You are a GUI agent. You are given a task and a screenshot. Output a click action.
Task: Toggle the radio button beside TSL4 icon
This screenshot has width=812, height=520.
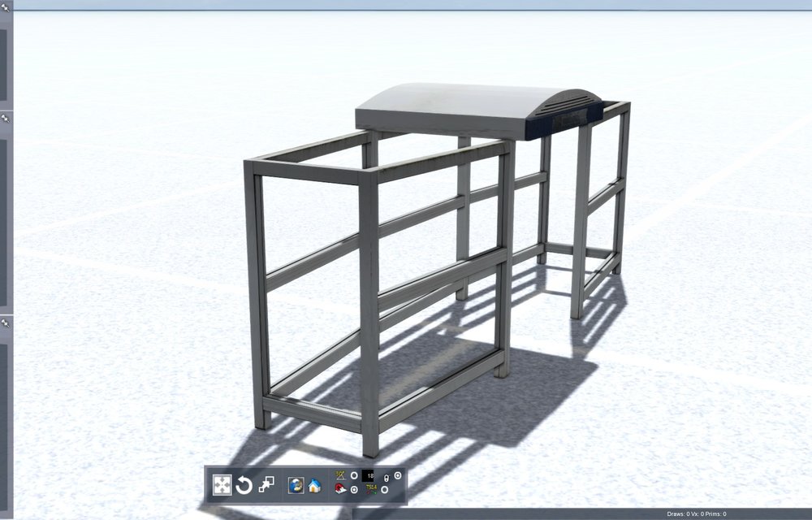(x=385, y=490)
